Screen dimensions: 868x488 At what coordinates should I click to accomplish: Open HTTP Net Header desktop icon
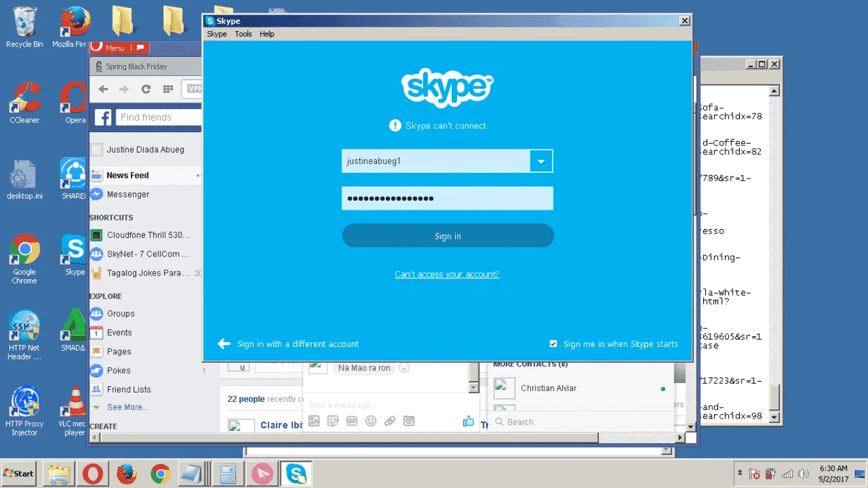click(25, 335)
